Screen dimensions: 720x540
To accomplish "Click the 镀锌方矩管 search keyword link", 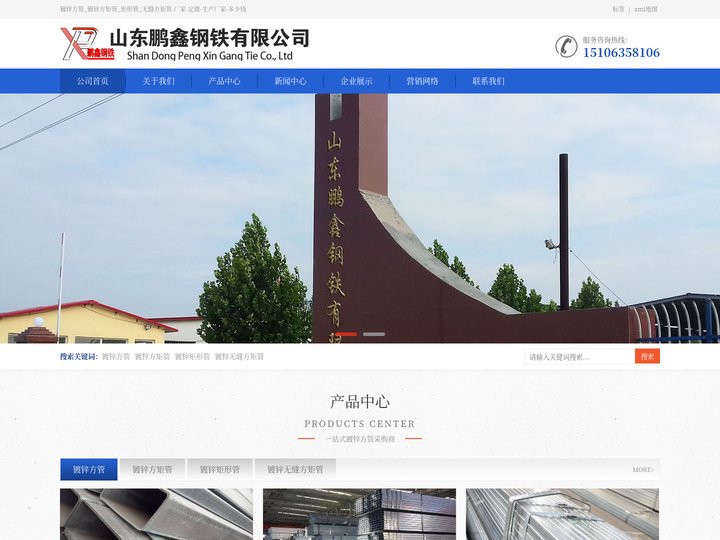I will [x=152, y=356].
